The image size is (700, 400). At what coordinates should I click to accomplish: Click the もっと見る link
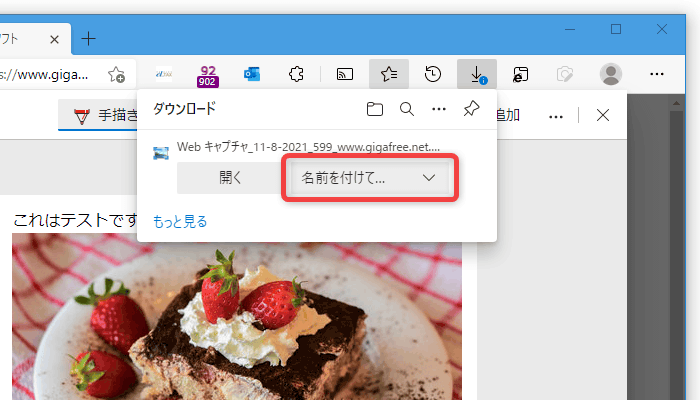pos(180,221)
